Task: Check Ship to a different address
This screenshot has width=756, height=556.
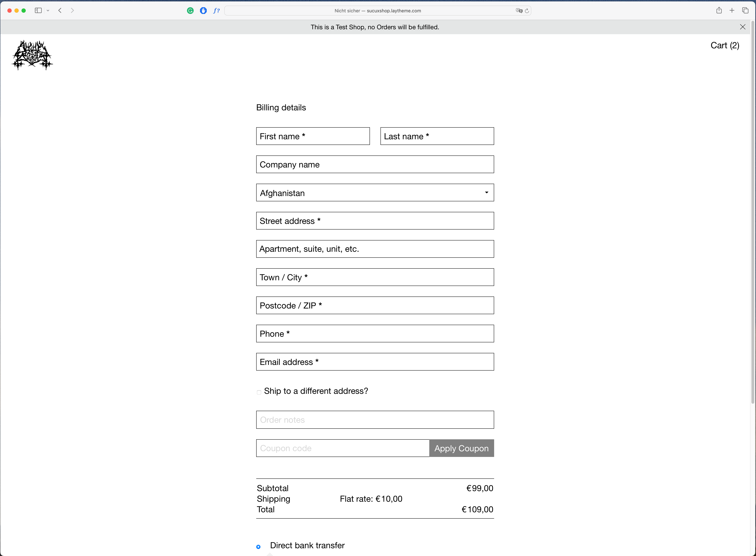Action: (x=259, y=392)
